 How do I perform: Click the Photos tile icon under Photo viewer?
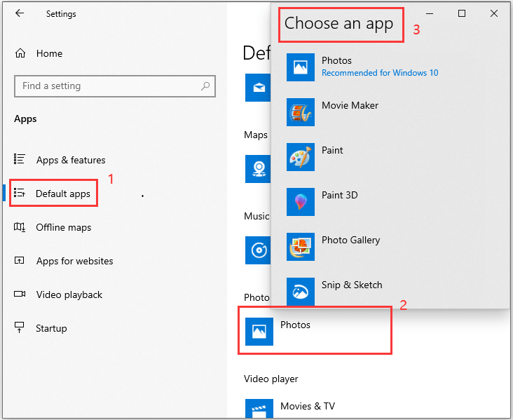pos(259,331)
